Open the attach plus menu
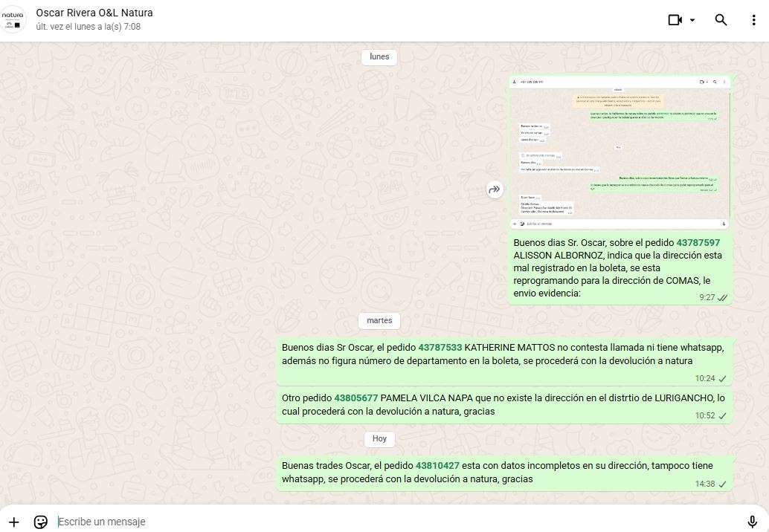Image resolution: width=769 pixels, height=532 pixels. point(14,522)
